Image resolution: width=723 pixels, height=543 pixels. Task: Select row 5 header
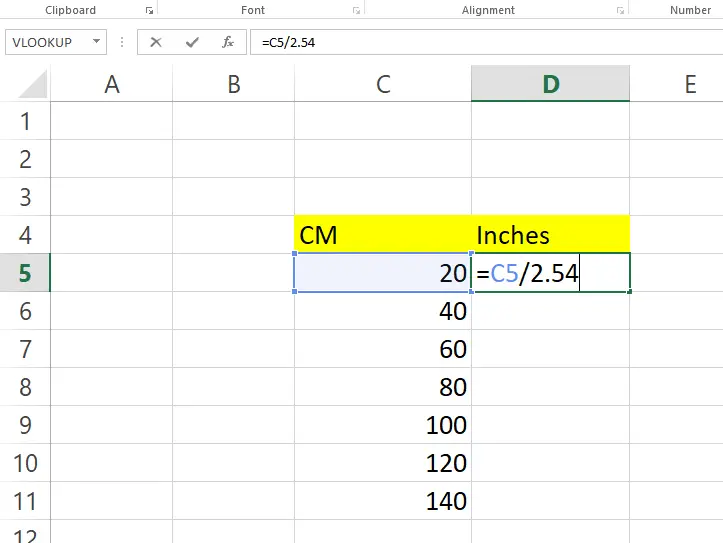25,273
